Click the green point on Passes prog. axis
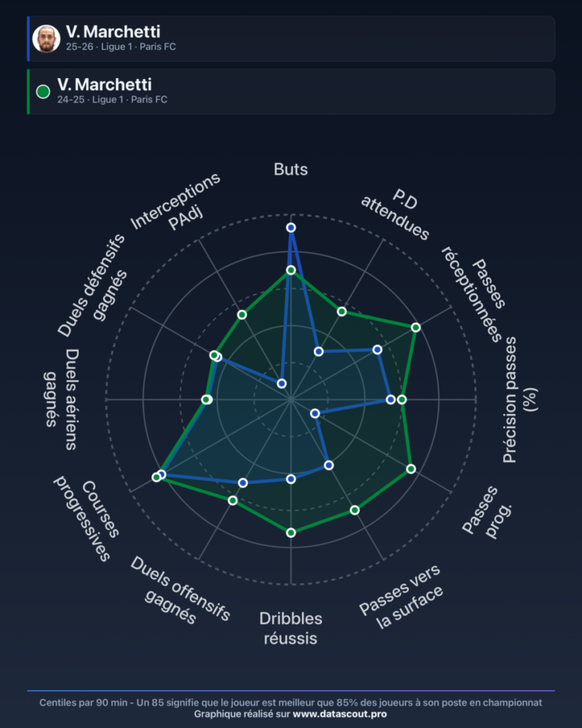Screen dimensions: 582x728 tap(411, 469)
